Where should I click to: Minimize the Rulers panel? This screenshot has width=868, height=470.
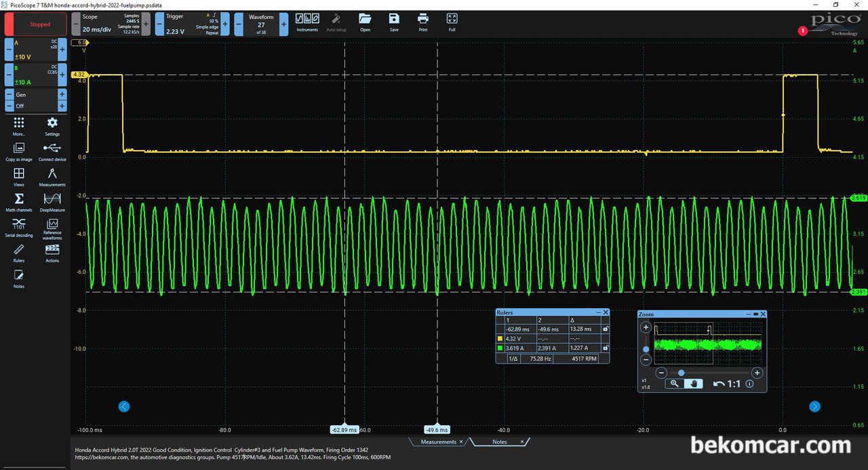click(x=598, y=312)
